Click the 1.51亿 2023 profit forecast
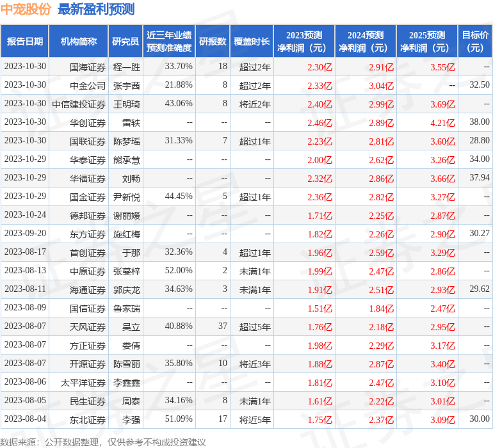Viewport: 493px width, 448px height. point(319,308)
